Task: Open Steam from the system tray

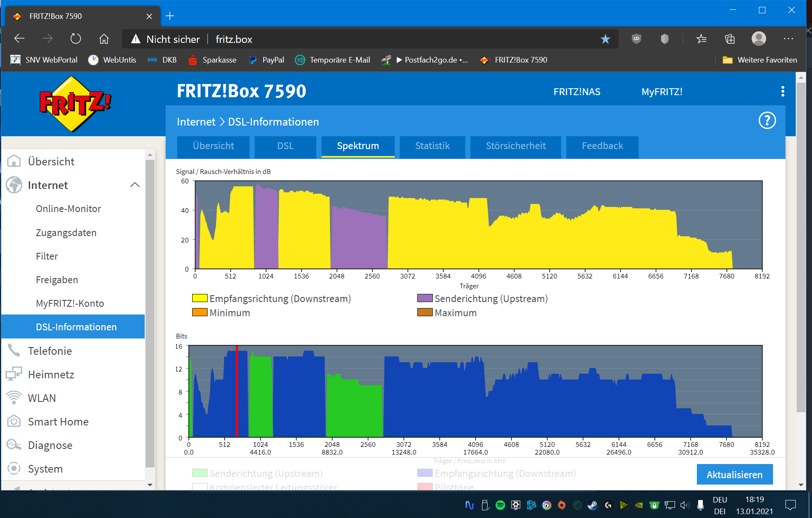Action: (592, 505)
